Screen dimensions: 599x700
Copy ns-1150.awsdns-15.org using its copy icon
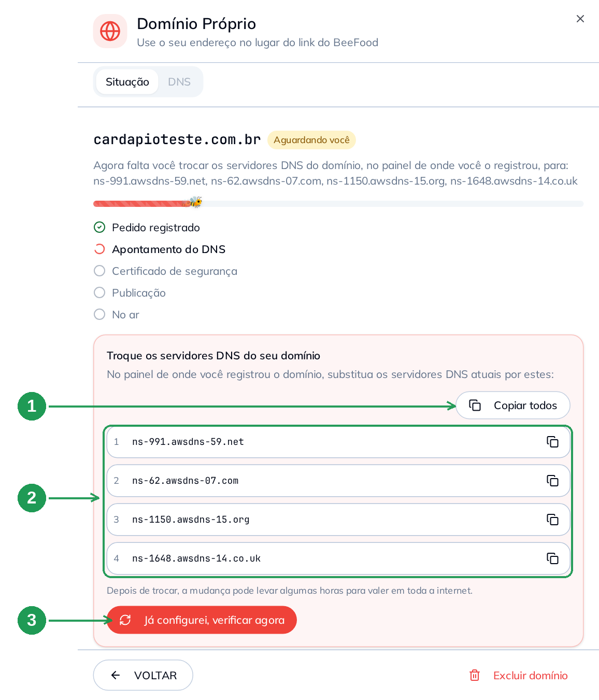552,520
